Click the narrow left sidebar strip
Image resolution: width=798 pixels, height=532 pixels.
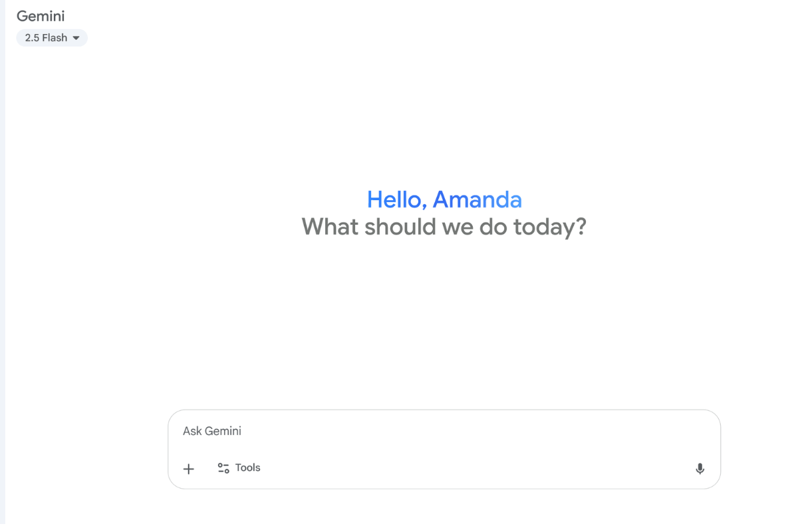[x=3, y=266]
